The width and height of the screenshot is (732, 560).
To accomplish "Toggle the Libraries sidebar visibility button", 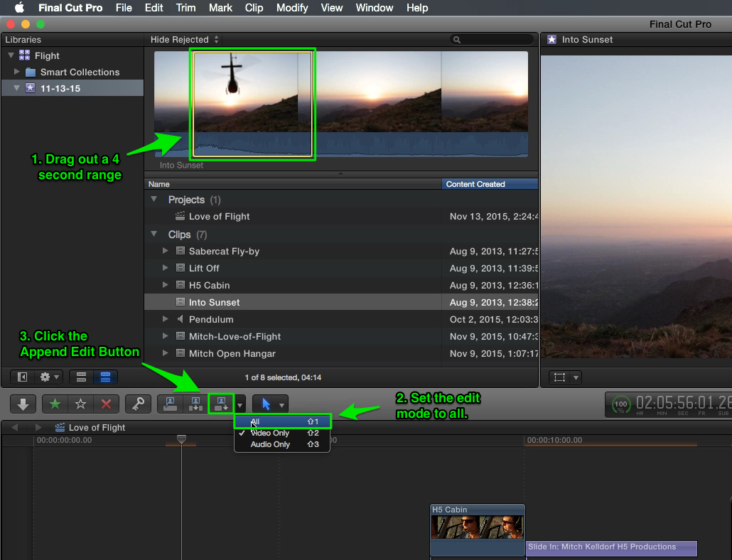I will click(x=23, y=377).
